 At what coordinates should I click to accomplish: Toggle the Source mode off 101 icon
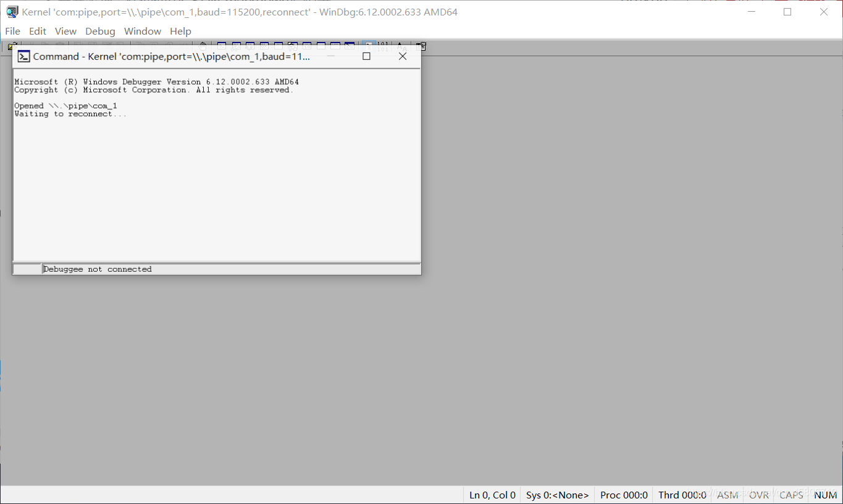(x=383, y=46)
